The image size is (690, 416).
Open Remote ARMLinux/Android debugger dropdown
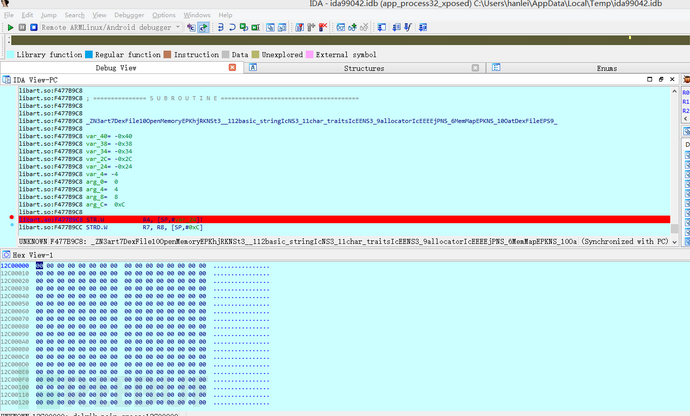pyautogui.click(x=111, y=27)
